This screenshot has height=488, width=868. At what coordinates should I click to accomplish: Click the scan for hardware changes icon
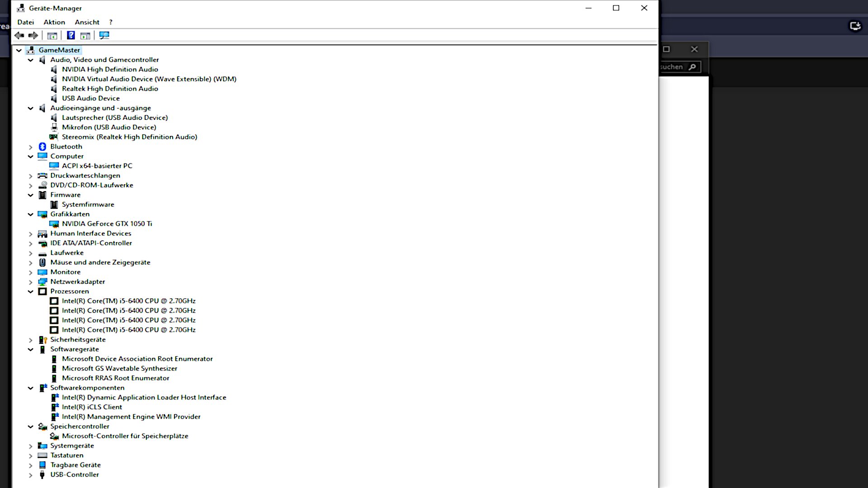[x=104, y=35]
